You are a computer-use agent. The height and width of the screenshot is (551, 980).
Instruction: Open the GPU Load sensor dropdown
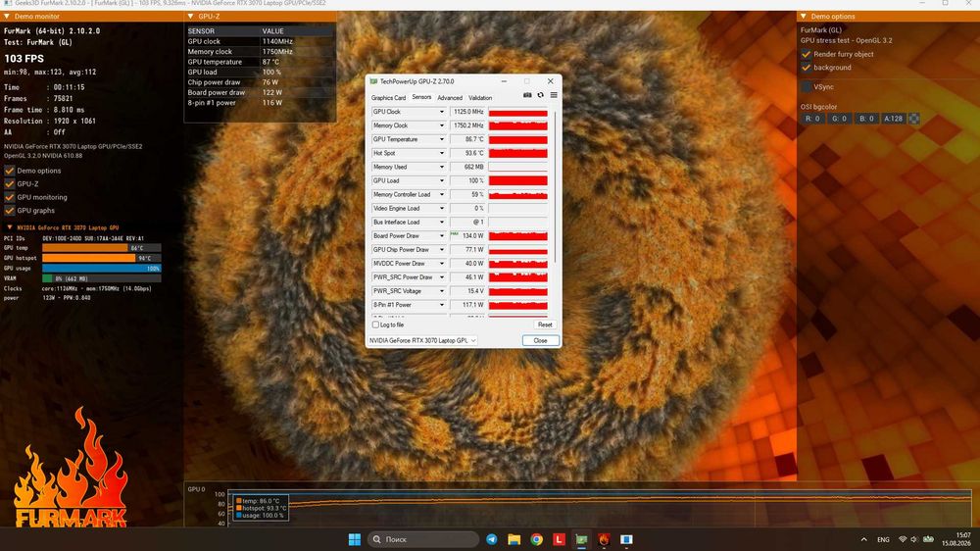[x=441, y=180]
